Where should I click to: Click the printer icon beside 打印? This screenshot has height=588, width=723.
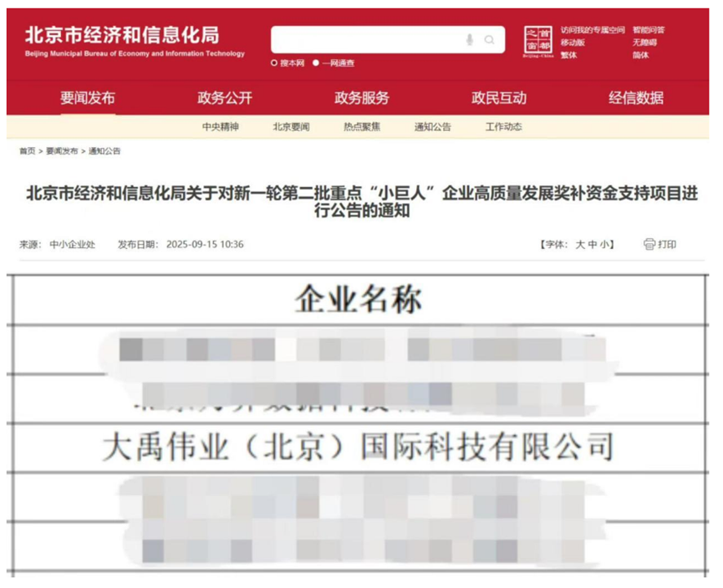[x=649, y=244]
